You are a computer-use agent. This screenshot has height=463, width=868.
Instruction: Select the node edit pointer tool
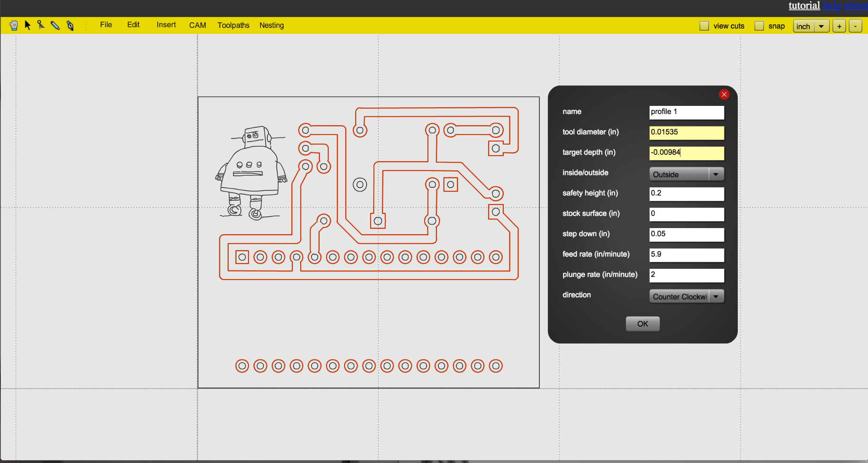click(41, 25)
